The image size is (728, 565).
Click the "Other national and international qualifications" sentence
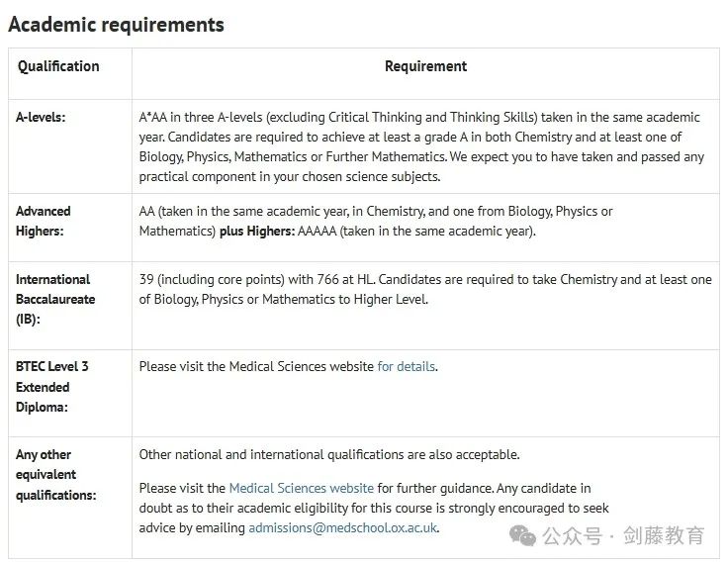click(x=328, y=454)
